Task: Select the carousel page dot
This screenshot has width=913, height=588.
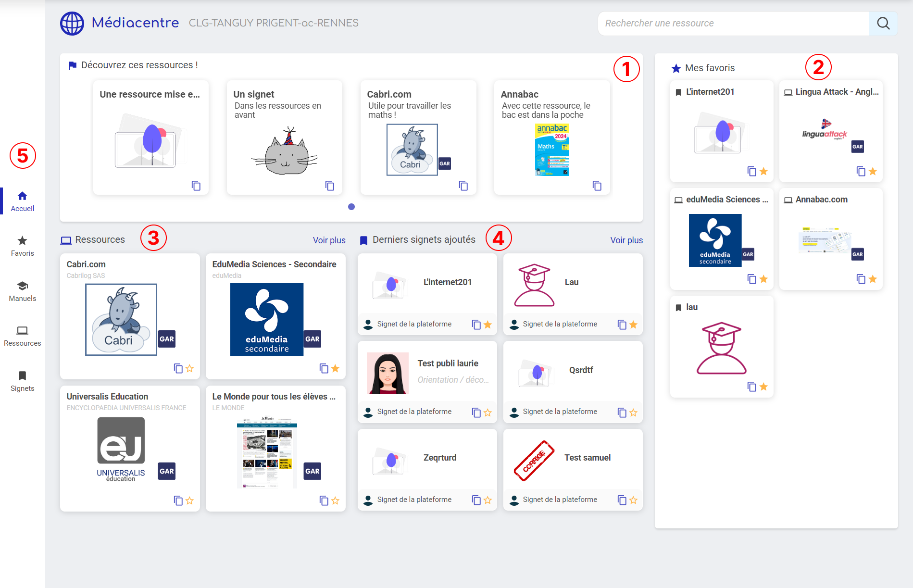Action: (351, 207)
